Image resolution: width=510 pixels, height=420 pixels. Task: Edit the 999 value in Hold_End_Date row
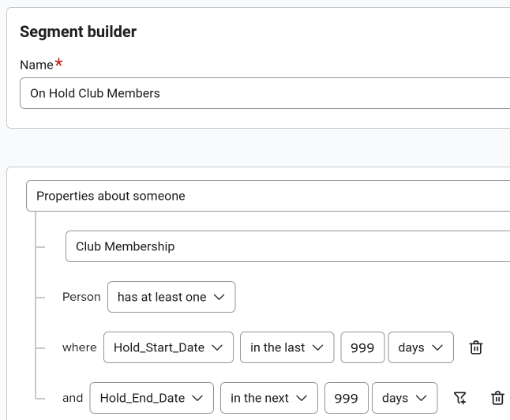(x=346, y=398)
